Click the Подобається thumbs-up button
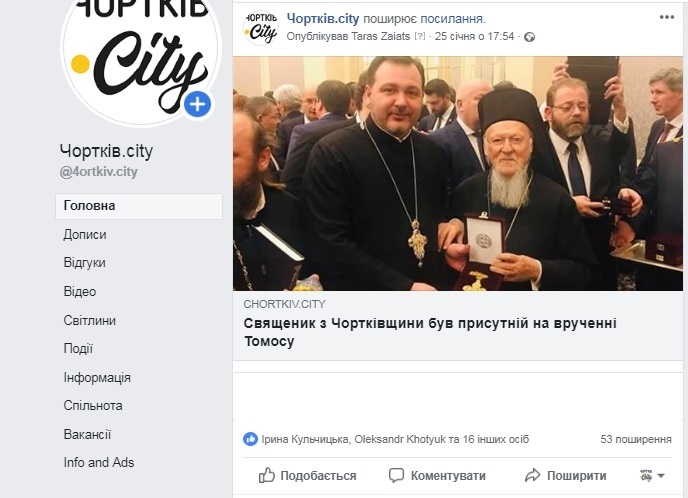 coord(307,476)
